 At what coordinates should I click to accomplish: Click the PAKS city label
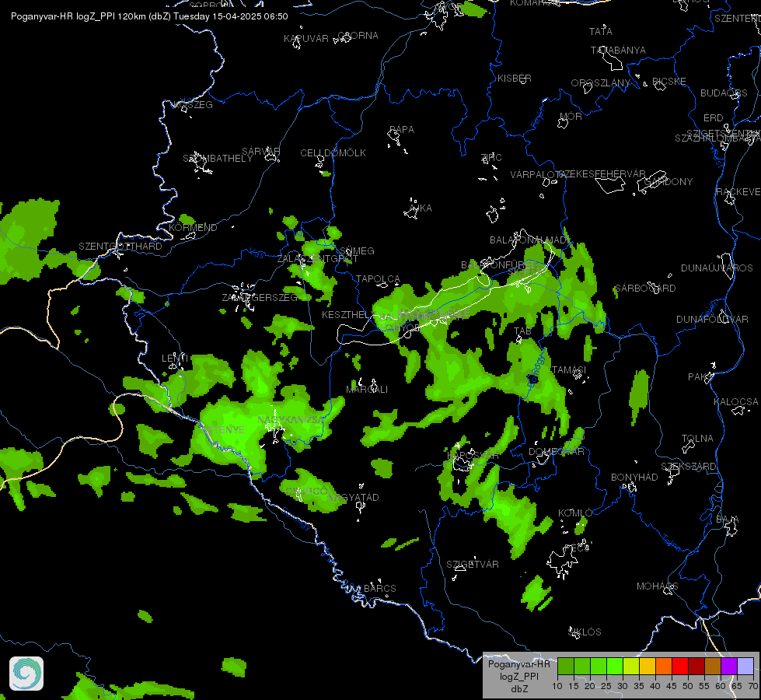(x=700, y=377)
